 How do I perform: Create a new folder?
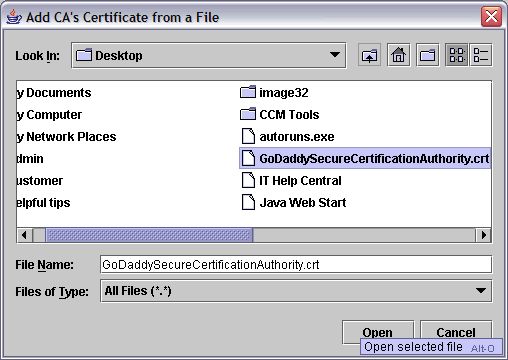point(427,55)
